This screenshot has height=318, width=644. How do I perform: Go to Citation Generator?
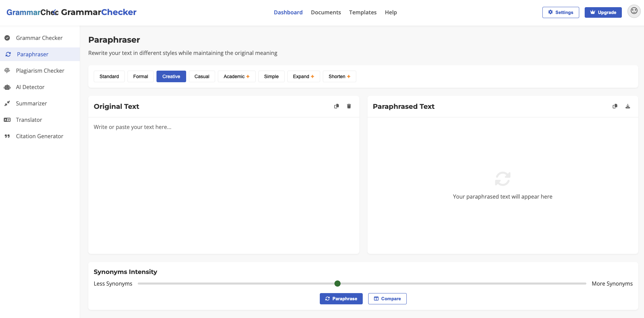coord(40,136)
